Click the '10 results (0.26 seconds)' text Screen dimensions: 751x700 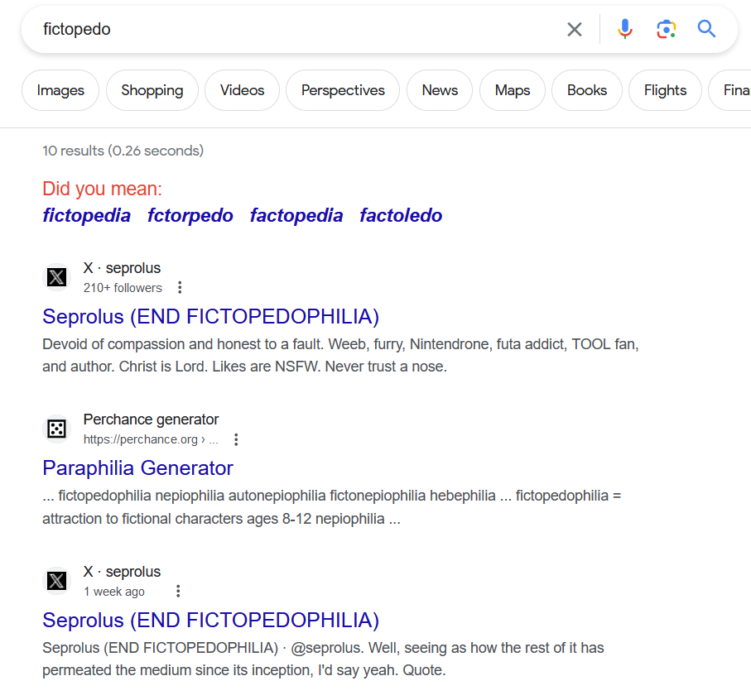(x=123, y=151)
